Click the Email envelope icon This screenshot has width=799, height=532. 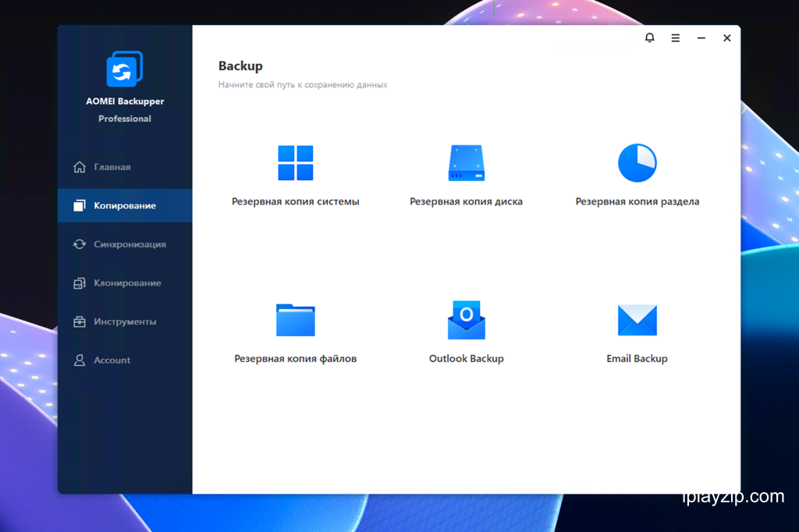[637, 320]
